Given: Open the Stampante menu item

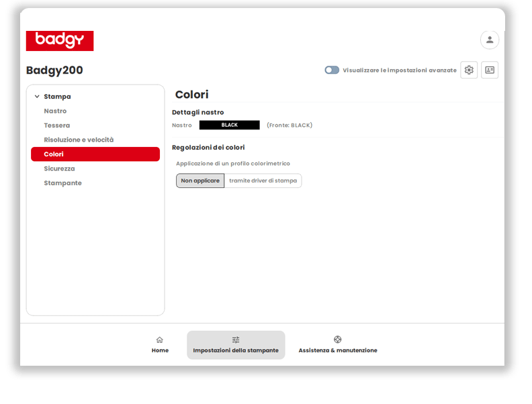Looking at the screenshot, I should 62,183.
